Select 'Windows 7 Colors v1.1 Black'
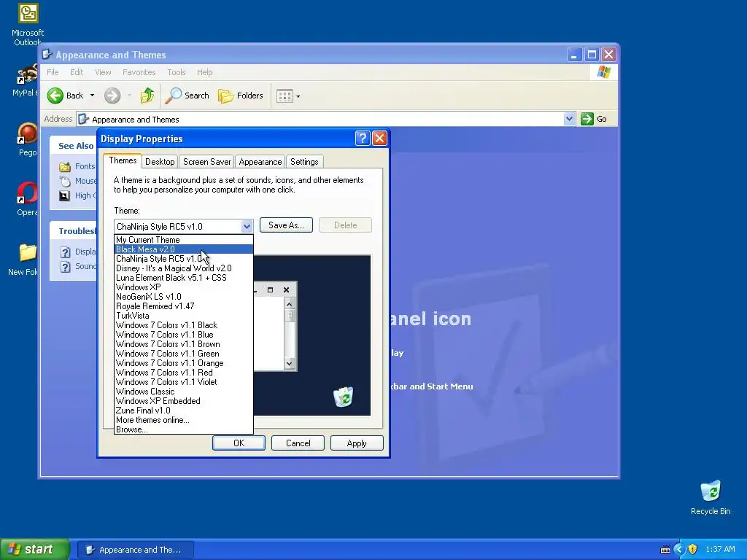The height and width of the screenshot is (560, 747). [x=183, y=325]
